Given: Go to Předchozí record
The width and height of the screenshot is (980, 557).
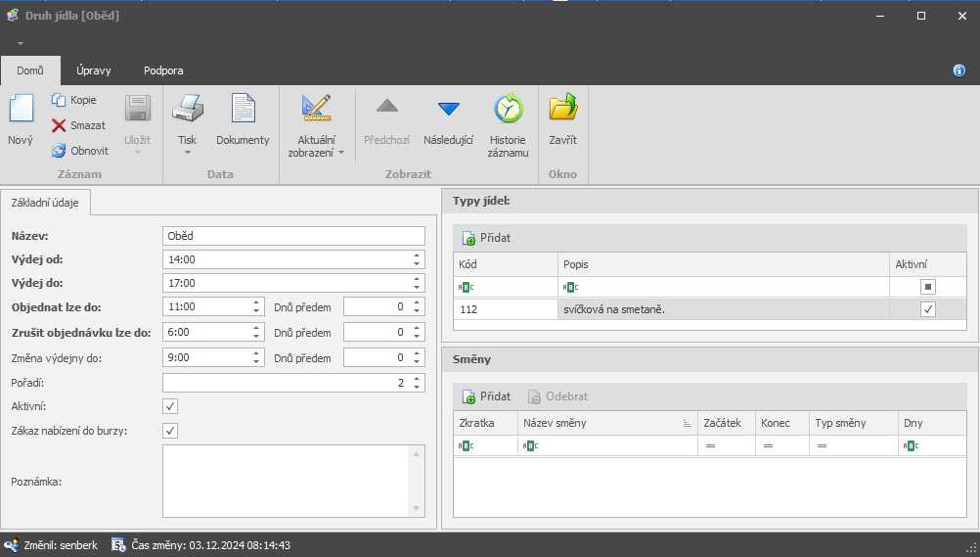Looking at the screenshot, I should coord(387,120).
